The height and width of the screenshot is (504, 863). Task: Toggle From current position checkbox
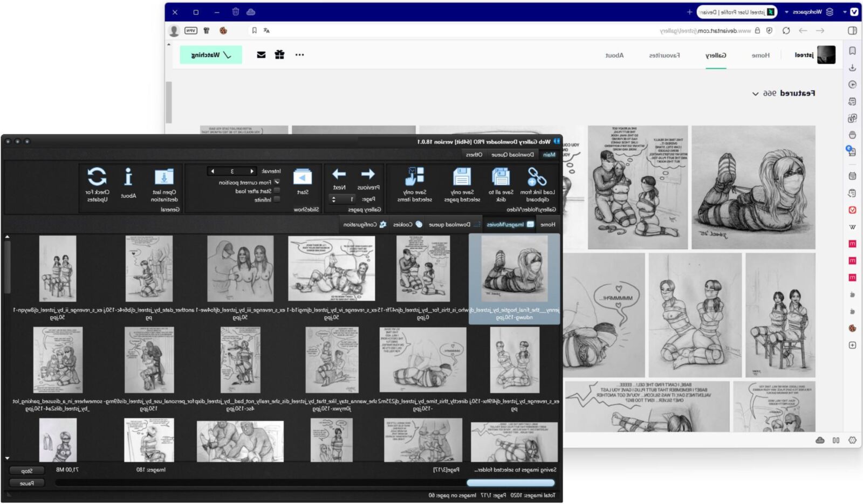[277, 182]
